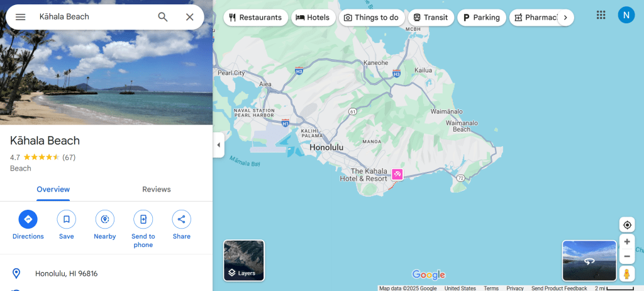
Task: Share this place
Action: 182,219
